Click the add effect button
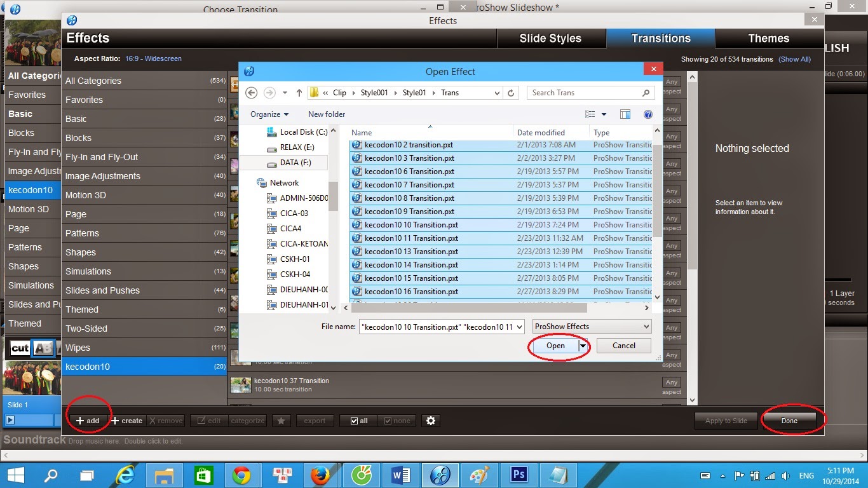This screenshot has height=488, width=868. tap(88, 421)
